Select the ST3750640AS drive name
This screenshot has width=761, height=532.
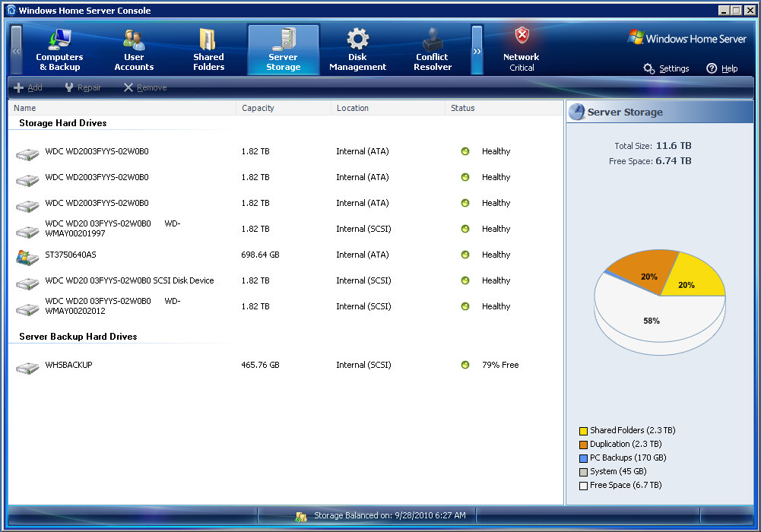coord(71,255)
